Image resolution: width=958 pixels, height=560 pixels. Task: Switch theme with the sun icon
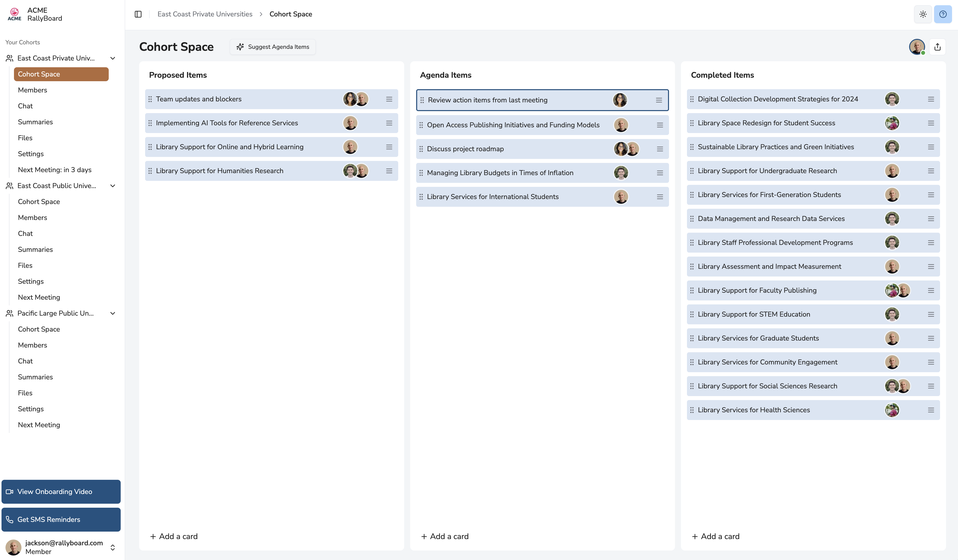[x=923, y=14]
